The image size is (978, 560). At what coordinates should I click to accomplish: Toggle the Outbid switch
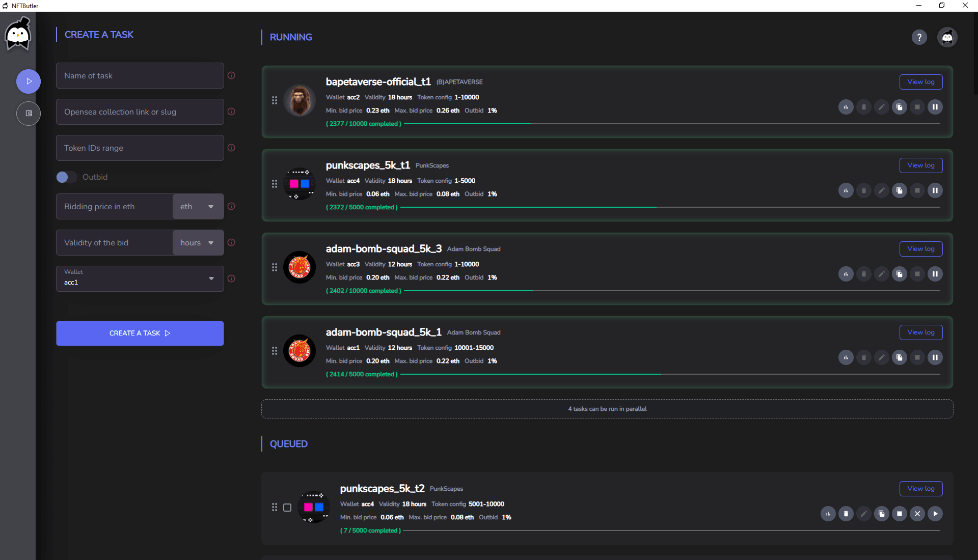[x=66, y=177]
